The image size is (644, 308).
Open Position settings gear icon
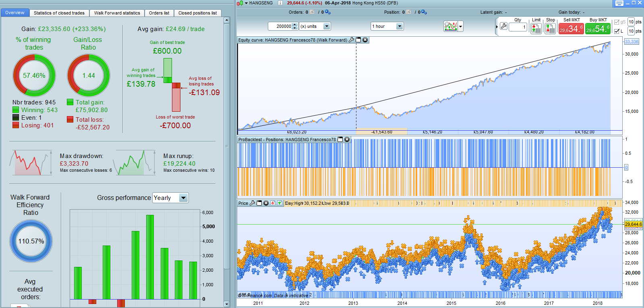[424, 12]
